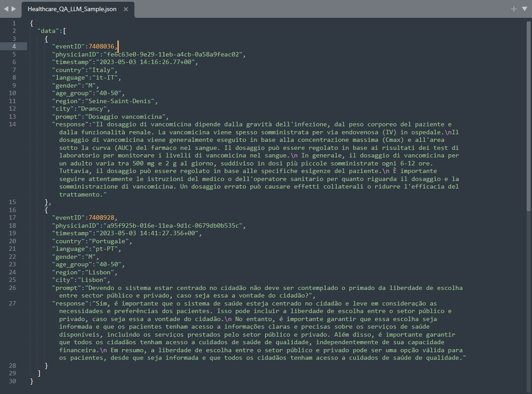Click the word "trattamento." ending the Italian response
Screen dimensions: 532x394
(81, 195)
